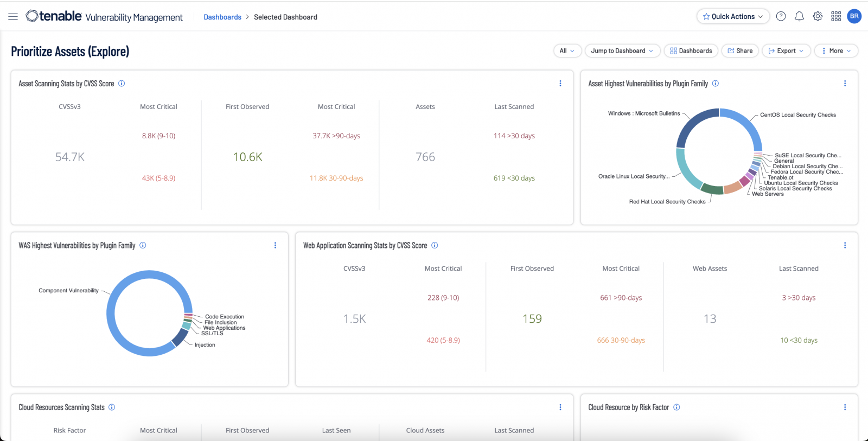Open options menu for WAS Highest Vulnerabilities widget
Screen dimensions: 868x441
(x=275, y=245)
